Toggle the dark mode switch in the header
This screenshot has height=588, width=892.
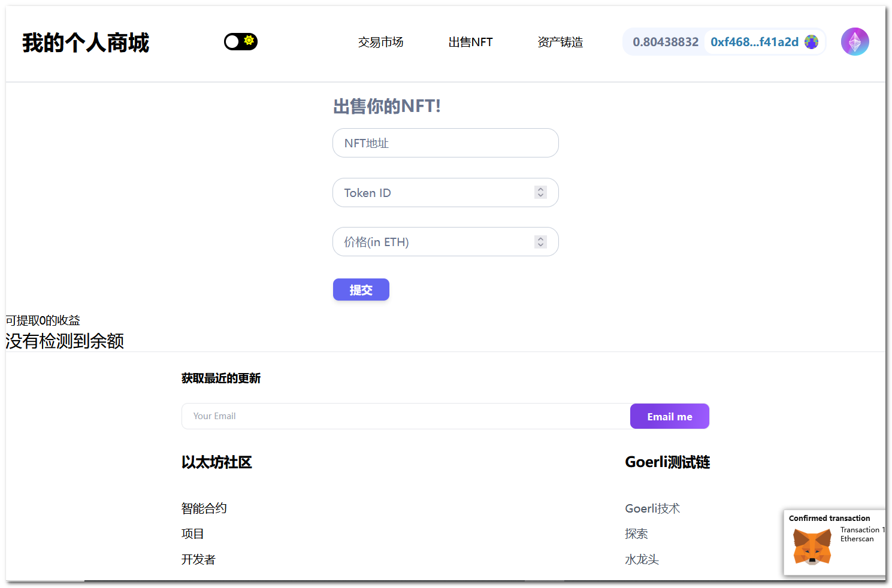click(240, 41)
